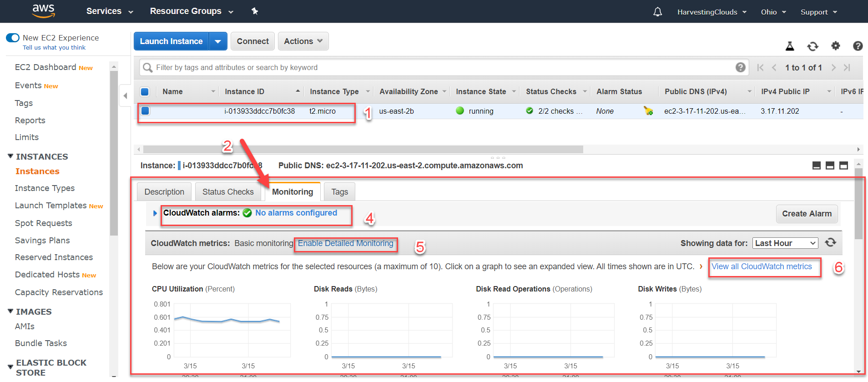Click Enable Detailed Monitoring link

346,243
